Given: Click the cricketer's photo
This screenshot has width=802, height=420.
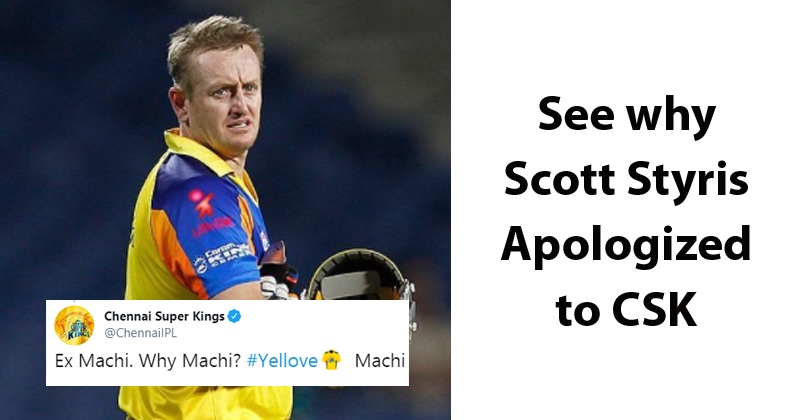Looking at the screenshot, I should tap(225, 153).
